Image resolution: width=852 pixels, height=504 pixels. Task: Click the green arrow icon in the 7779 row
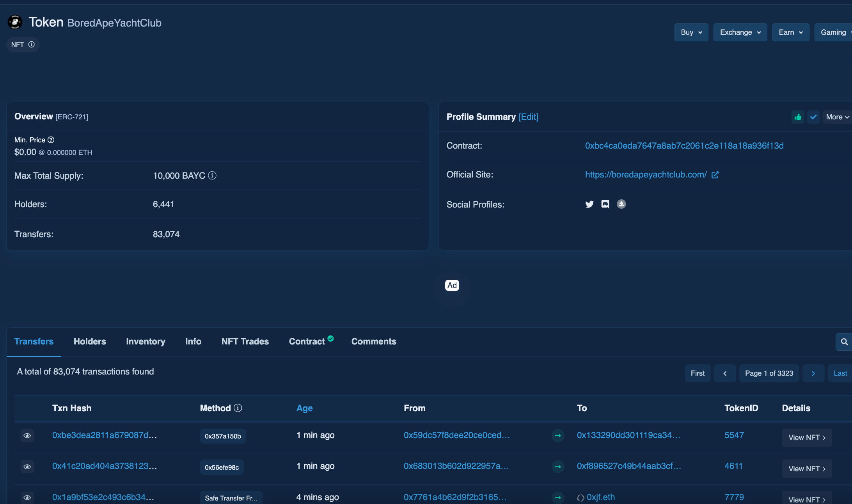pos(558,497)
